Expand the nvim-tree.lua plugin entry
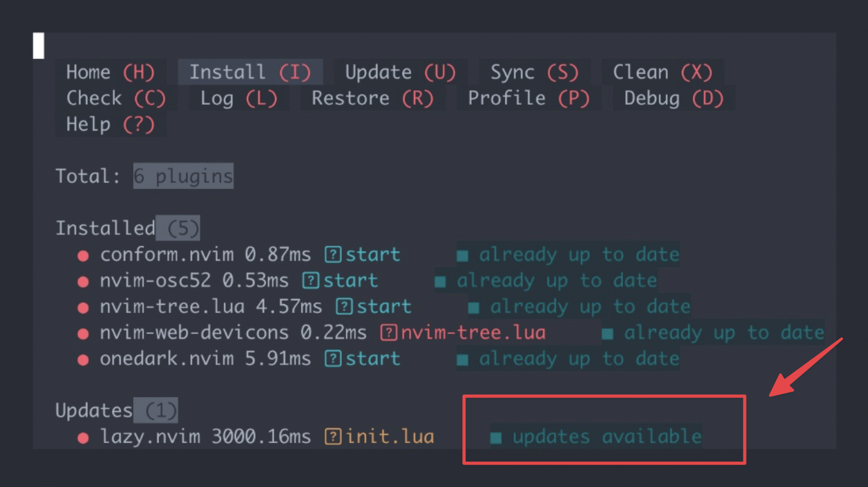Image resolution: width=868 pixels, height=487 pixels. (x=172, y=307)
